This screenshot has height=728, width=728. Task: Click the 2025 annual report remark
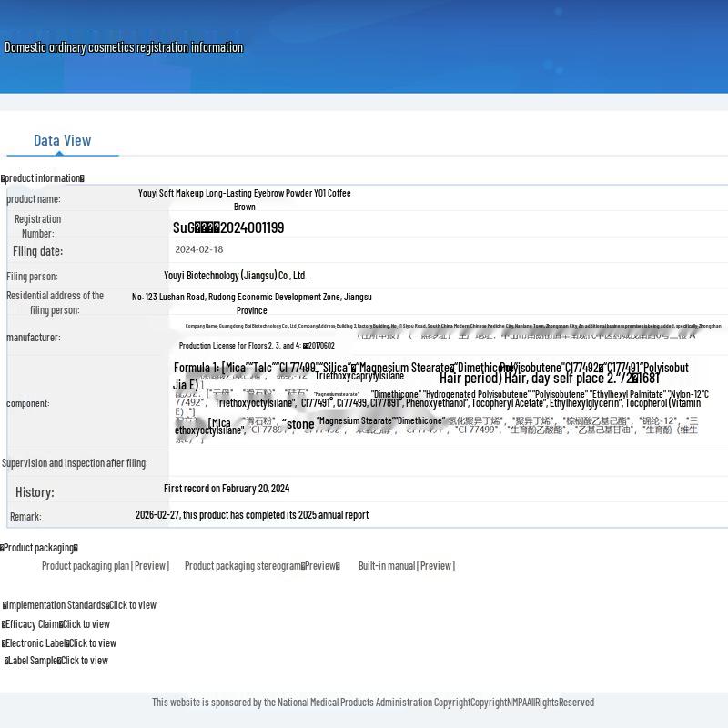pyautogui.click(x=252, y=515)
